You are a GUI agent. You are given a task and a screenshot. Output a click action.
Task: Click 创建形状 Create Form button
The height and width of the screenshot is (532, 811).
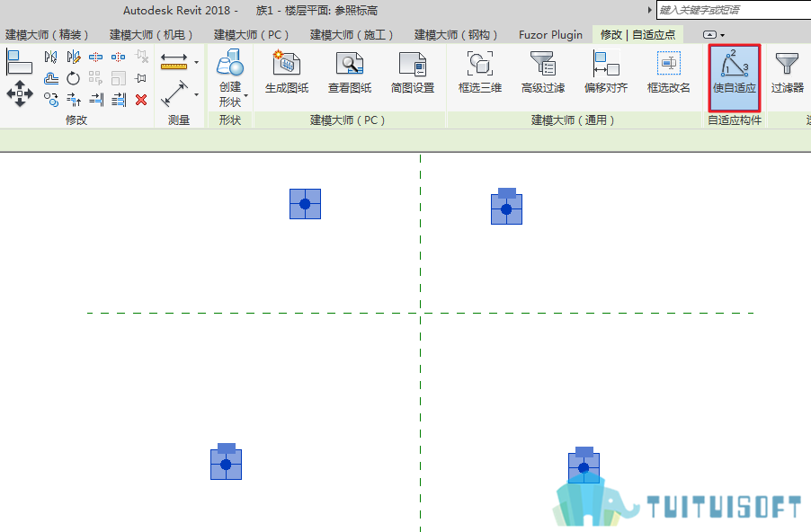pyautogui.click(x=230, y=77)
